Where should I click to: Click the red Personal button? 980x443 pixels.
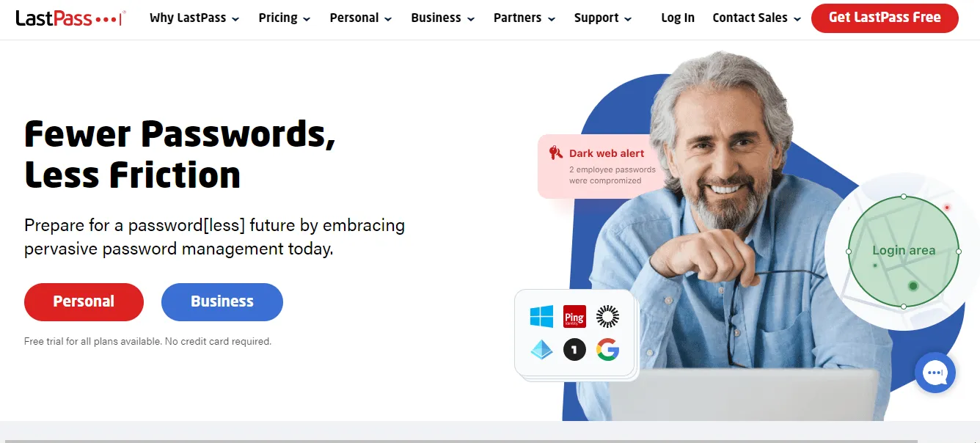(x=84, y=302)
